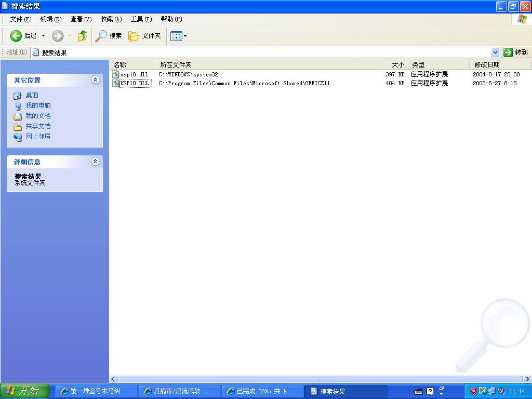Image resolution: width=532 pixels, height=399 pixels.
Task: Open the 我的电脑 link
Action: 38,105
